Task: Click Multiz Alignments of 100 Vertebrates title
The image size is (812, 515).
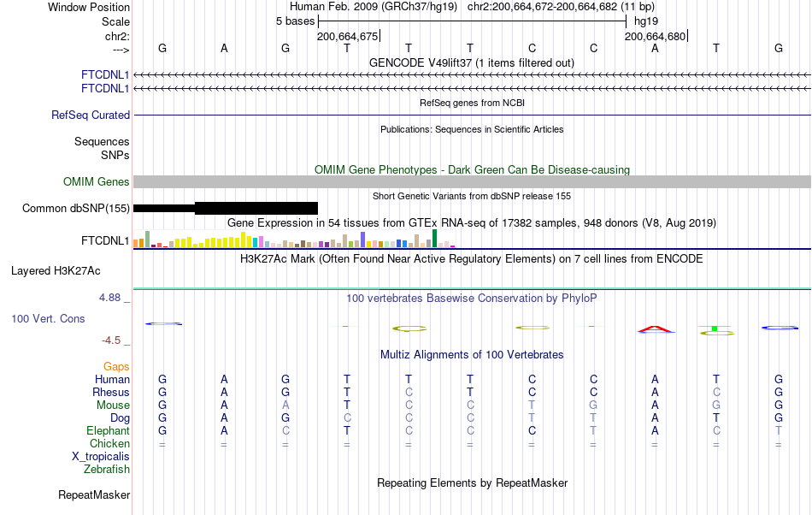Action: pyautogui.click(x=472, y=355)
